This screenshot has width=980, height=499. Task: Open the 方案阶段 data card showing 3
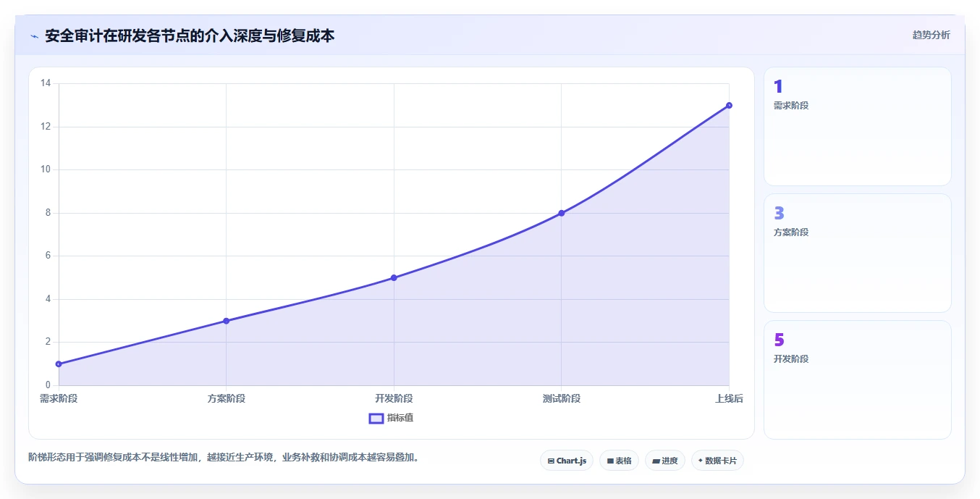[x=857, y=253]
